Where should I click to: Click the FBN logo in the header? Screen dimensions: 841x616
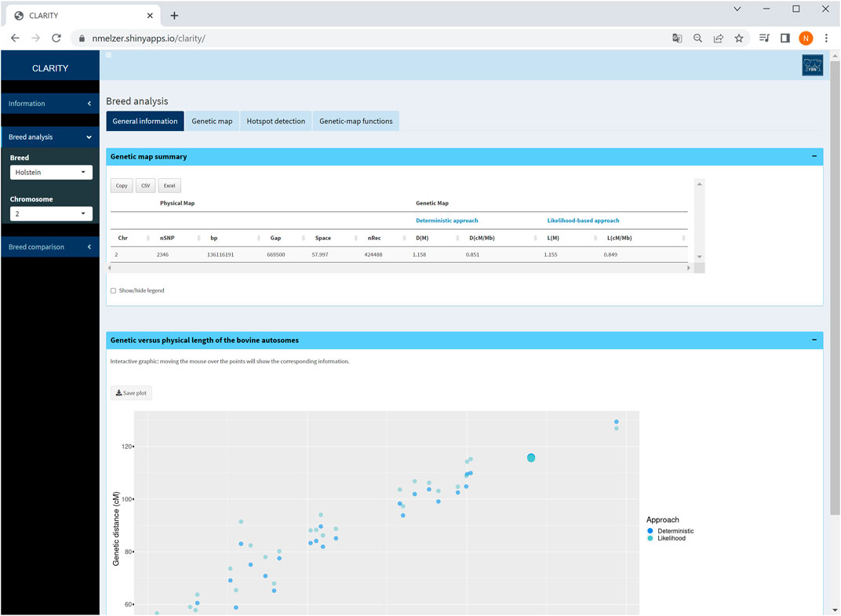[x=812, y=65]
